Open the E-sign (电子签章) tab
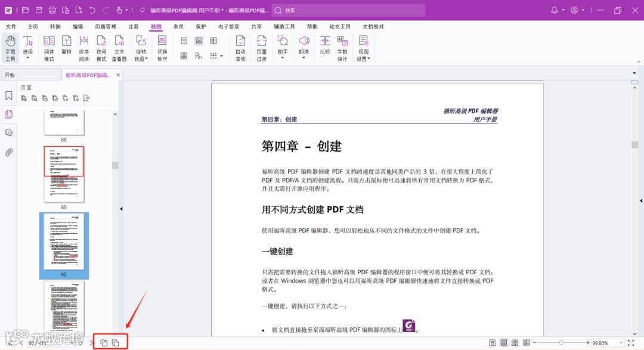 (229, 26)
